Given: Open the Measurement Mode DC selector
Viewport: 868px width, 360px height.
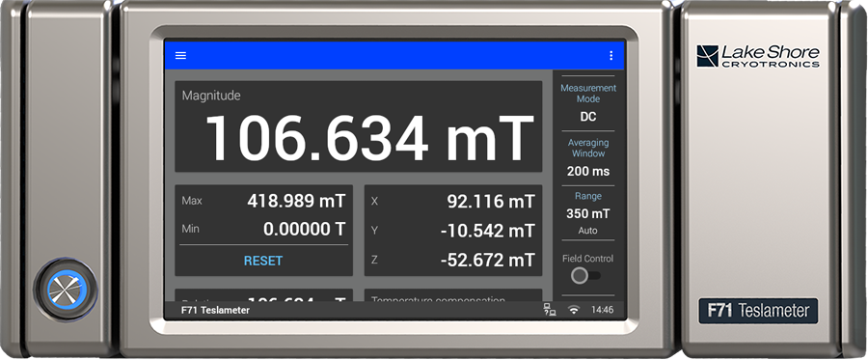Looking at the screenshot, I should 588,103.
